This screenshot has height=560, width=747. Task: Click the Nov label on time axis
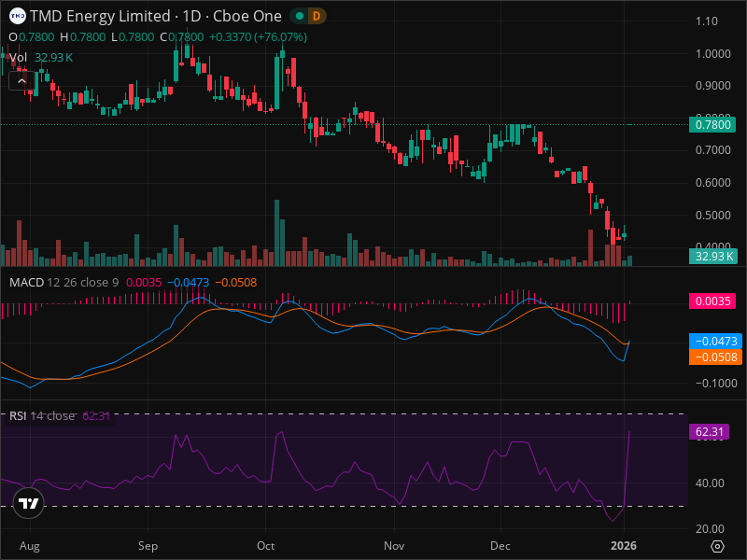pyautogui.click(x=394, y=546)
